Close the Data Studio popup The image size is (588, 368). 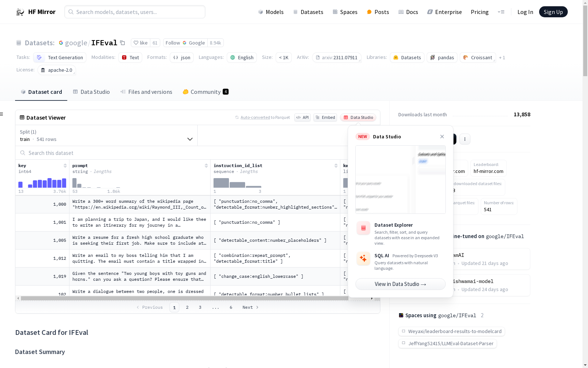coord(442,137)
